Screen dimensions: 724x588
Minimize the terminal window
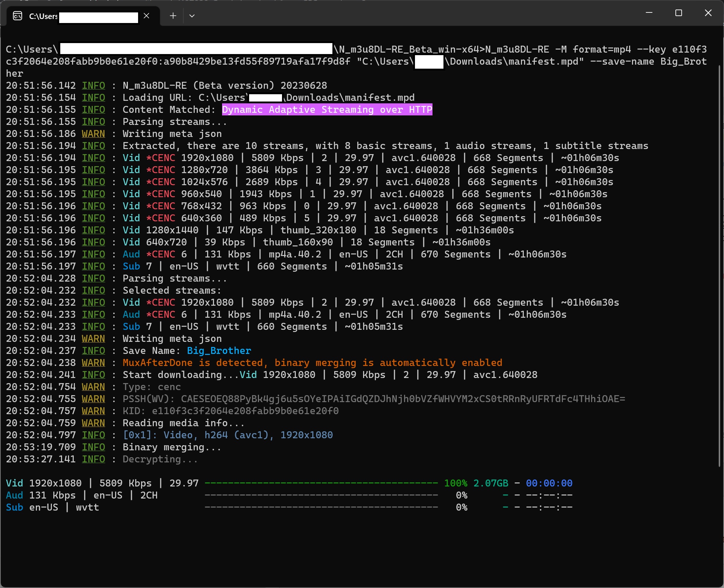pyautogui.click(x=649, y=13)
